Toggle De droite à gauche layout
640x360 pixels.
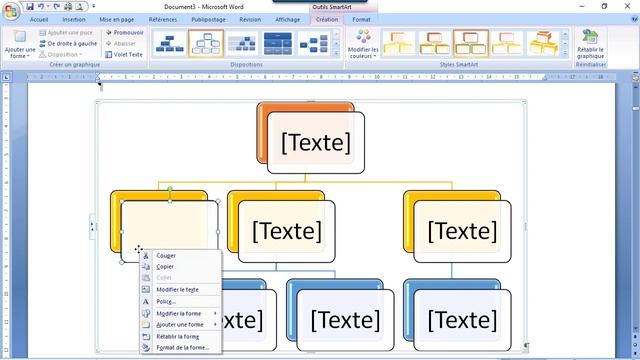[x=69, y=43]
